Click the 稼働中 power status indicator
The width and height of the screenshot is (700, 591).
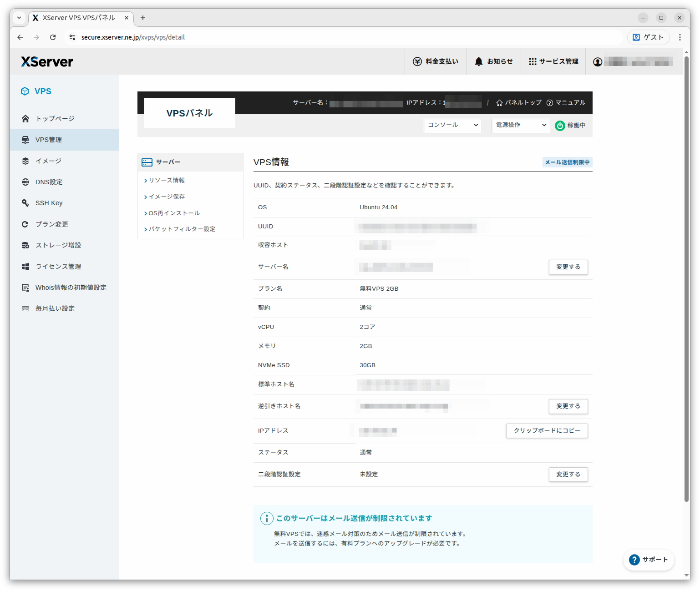570,126
